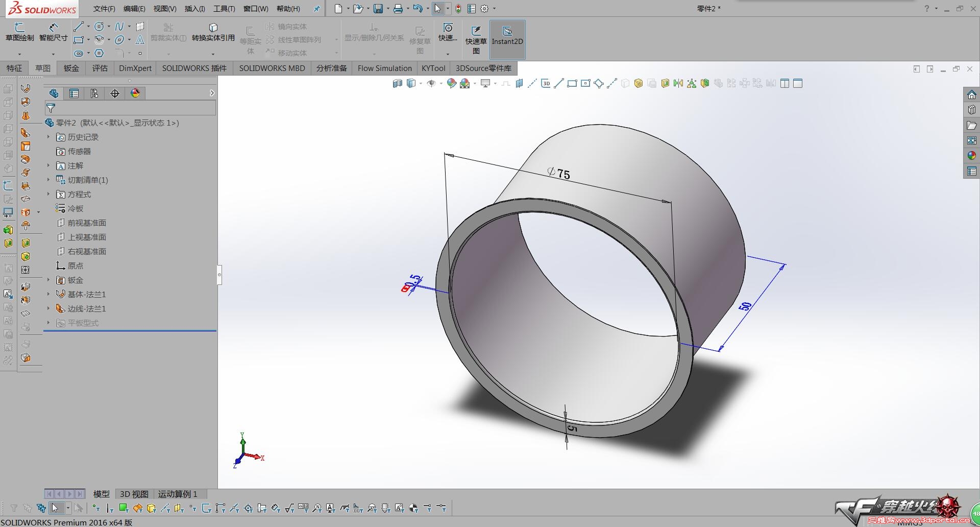This screenshot has width=980, height=527.
Task: Start a sketch with 草图绘制
Action: pos(19,32)
